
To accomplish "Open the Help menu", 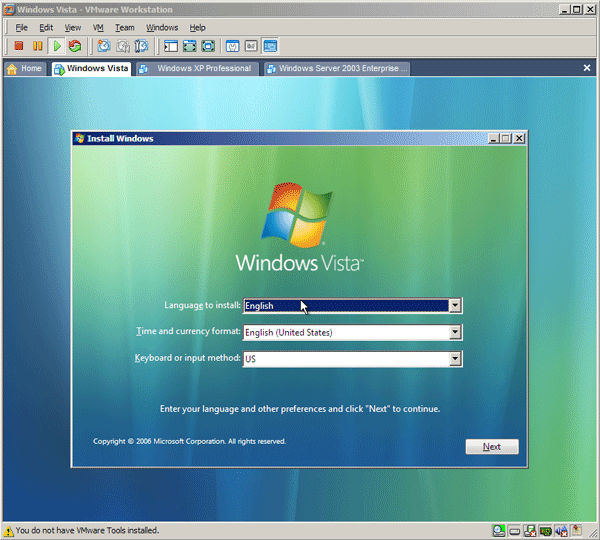I will click(x=197, y=28).
